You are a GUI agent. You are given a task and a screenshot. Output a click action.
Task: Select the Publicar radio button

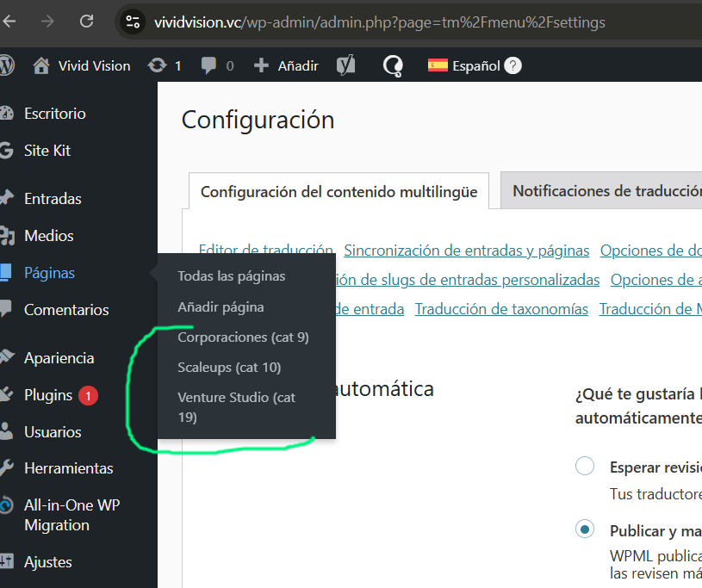pos(585,529)
